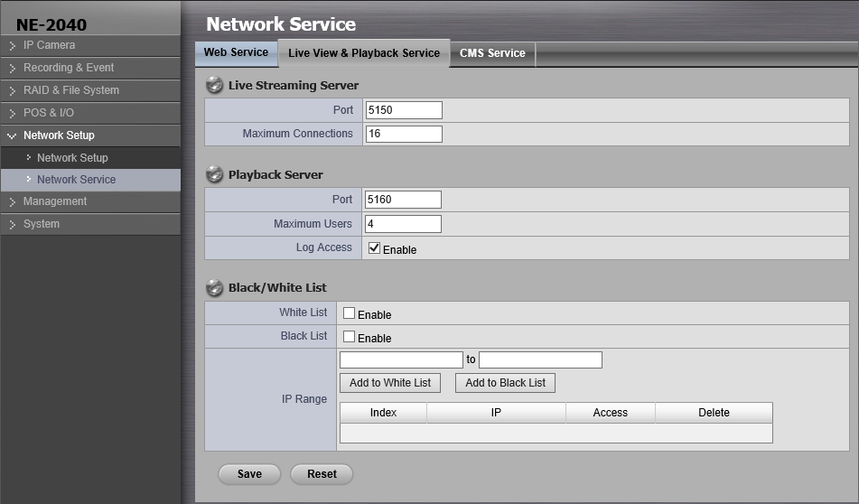Expand the Recording & Event section

(68, 68)
